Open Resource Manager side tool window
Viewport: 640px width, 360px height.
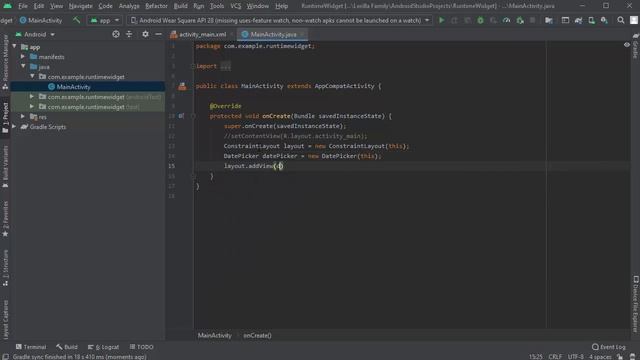coord(5,62)
